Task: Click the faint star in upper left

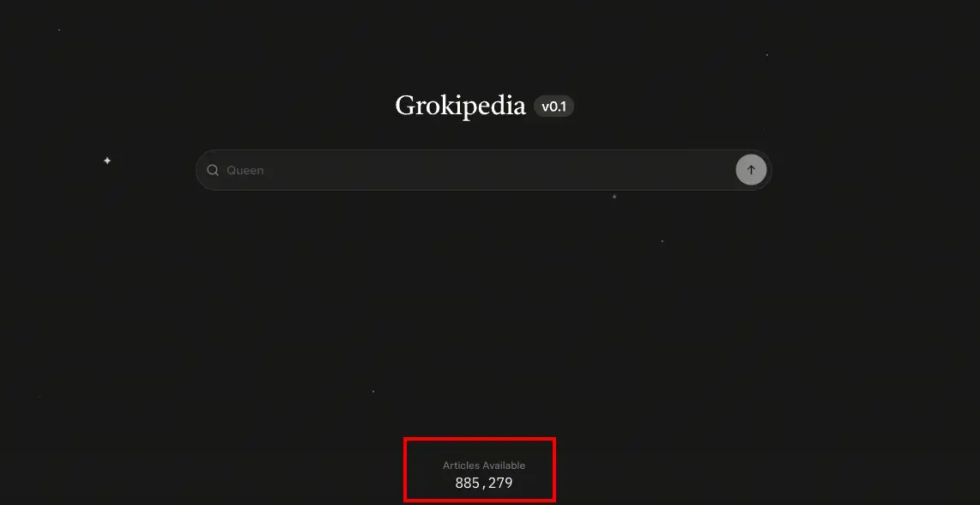Action: coord(59,30)
